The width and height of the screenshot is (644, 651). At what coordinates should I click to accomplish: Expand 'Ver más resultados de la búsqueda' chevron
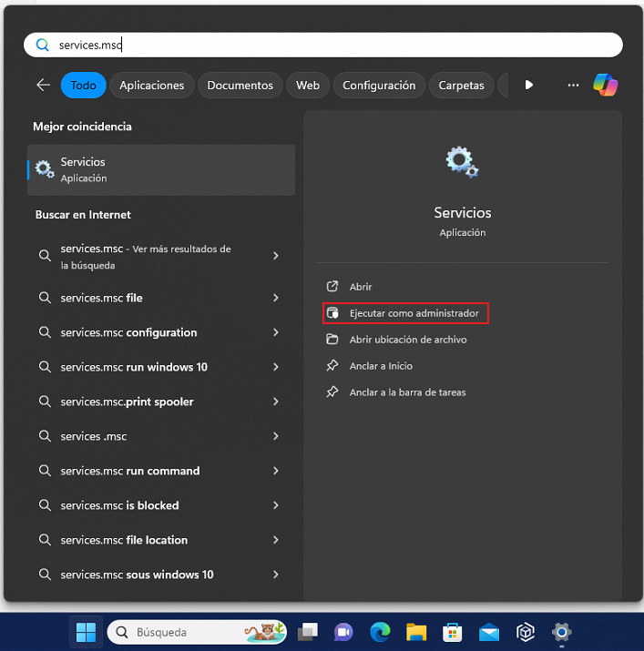[275, 256]
